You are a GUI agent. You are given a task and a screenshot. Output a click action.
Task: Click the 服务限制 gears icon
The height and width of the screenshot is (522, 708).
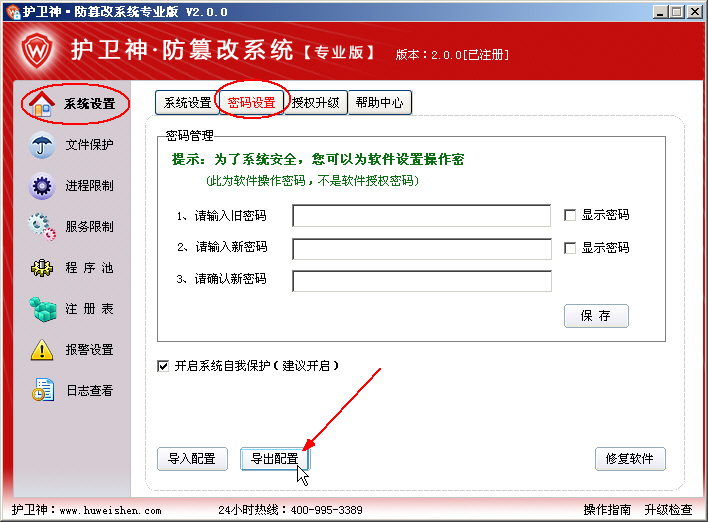point(42,227)
